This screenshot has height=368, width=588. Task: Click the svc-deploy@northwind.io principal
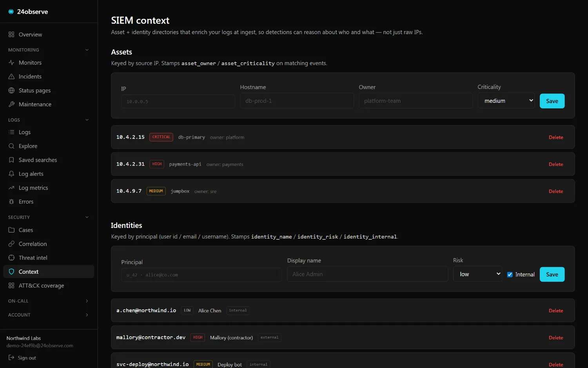pos(152,364)
